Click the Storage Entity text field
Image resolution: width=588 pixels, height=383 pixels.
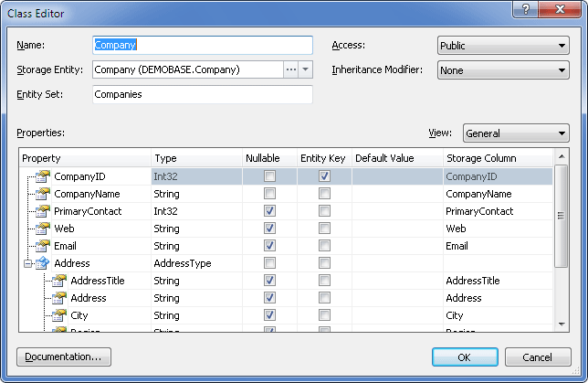(188, 69)
